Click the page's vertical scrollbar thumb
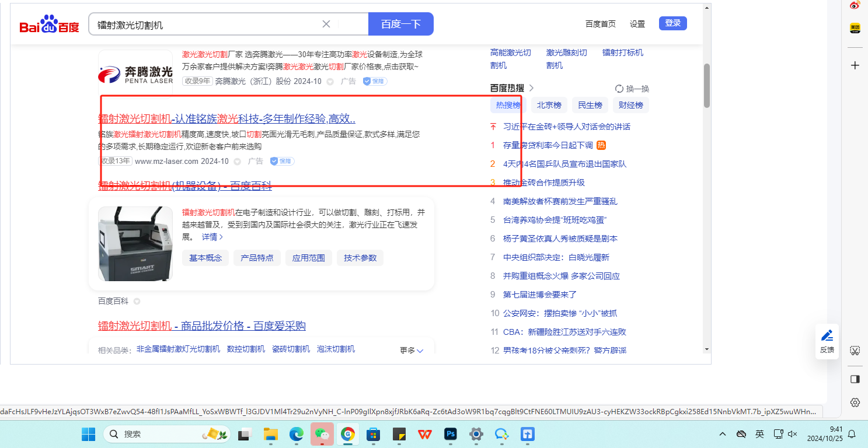 coord(706,86)
